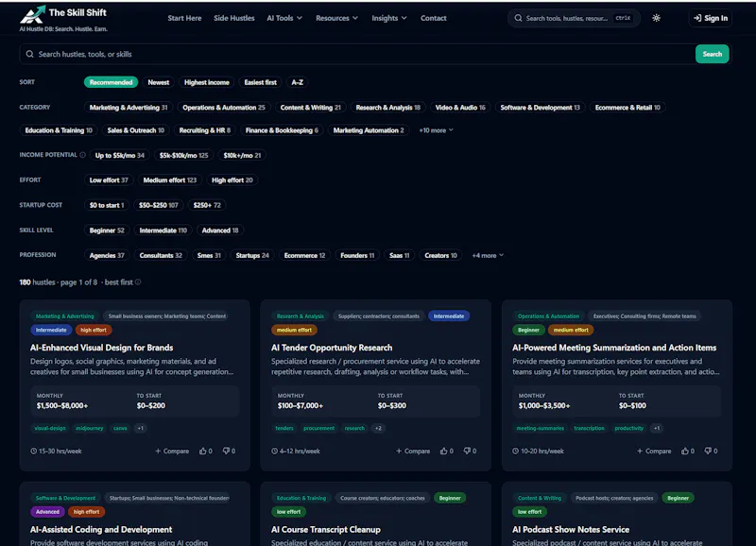The image size is (756, 546).
Task: Click the green Search button
Action: [713, 54]
